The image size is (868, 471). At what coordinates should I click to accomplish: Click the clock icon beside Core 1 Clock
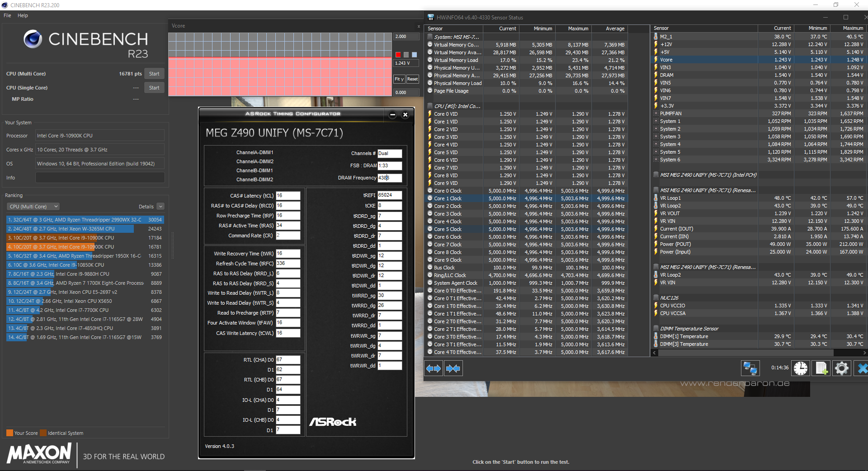(430, 198)
